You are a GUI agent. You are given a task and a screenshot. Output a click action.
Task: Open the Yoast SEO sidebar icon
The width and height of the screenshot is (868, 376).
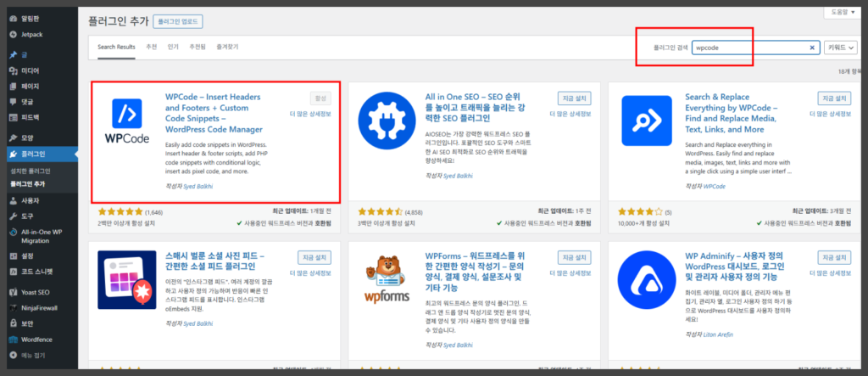(x=14, y=292)
